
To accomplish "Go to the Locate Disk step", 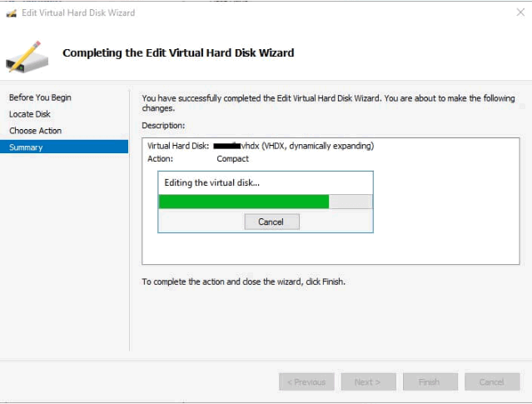I will [30, 114].
